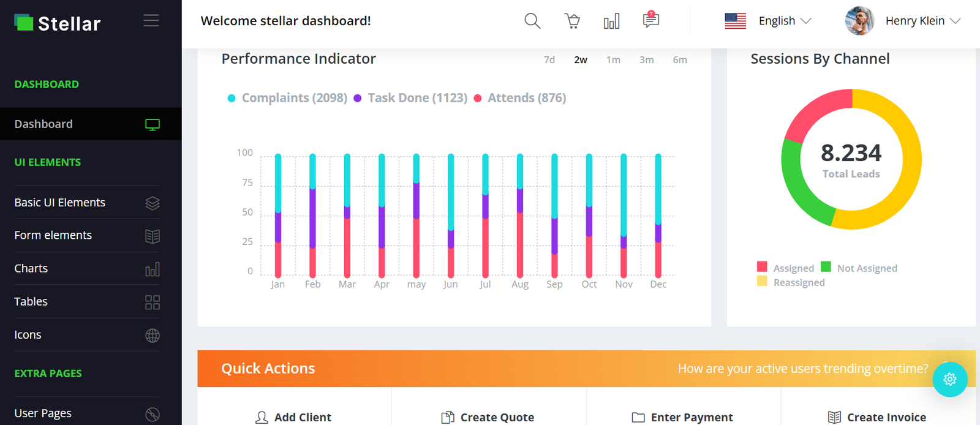Open Icons in the sidebar
The height and width of the screenshot is (425, 980).
click(x=87, y=335)
